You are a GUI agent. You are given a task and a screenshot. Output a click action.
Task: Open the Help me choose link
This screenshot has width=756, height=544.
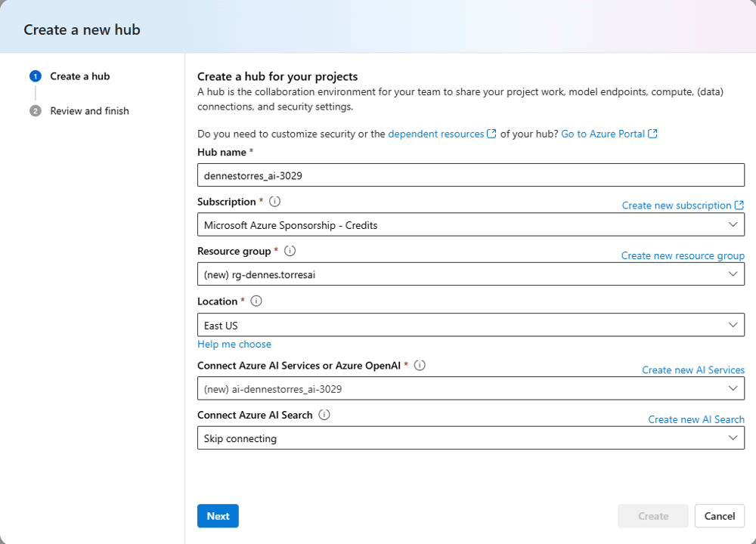(234, 344)
